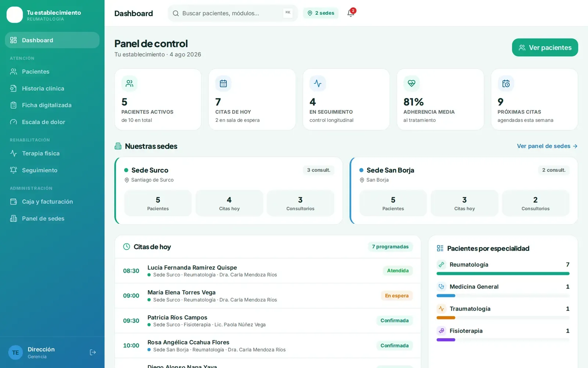Click the Citas de hoy calendar icon
Image resolution: width=588 pixels, height=368 pixels.
pos(223,84)
